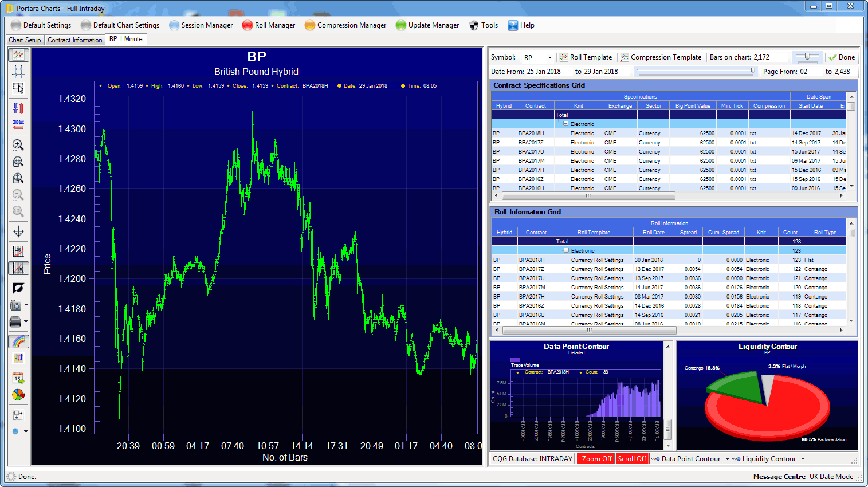Open the blue dot dropdown arrow
The image size is (868, 487).
point(26,431)
